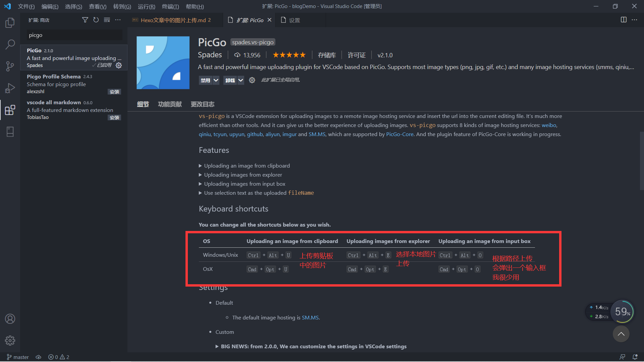Expand the 'BIG NEWS: from 2.0.0' section
This screenshot has height=362, width=644.
(x=311, y=346)
